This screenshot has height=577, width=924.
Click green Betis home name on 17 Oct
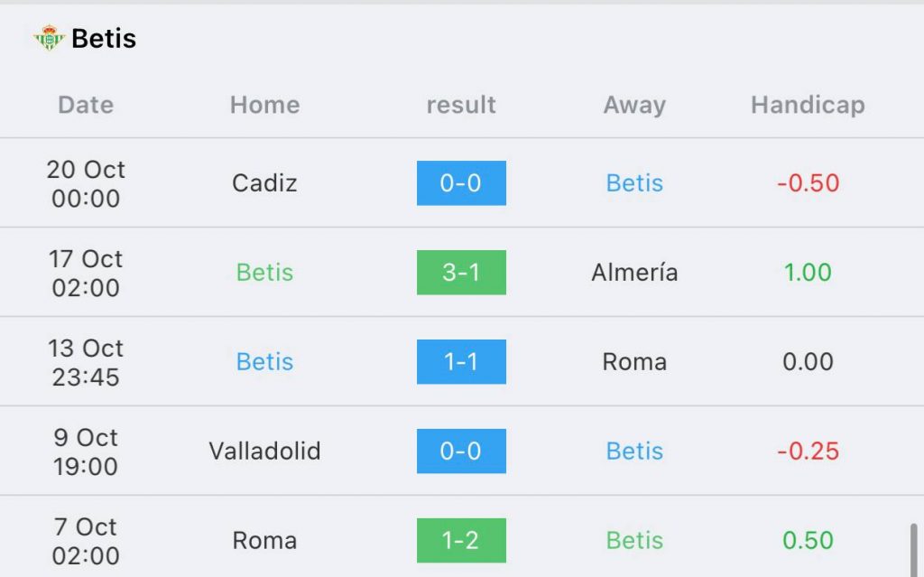point(264,273)
